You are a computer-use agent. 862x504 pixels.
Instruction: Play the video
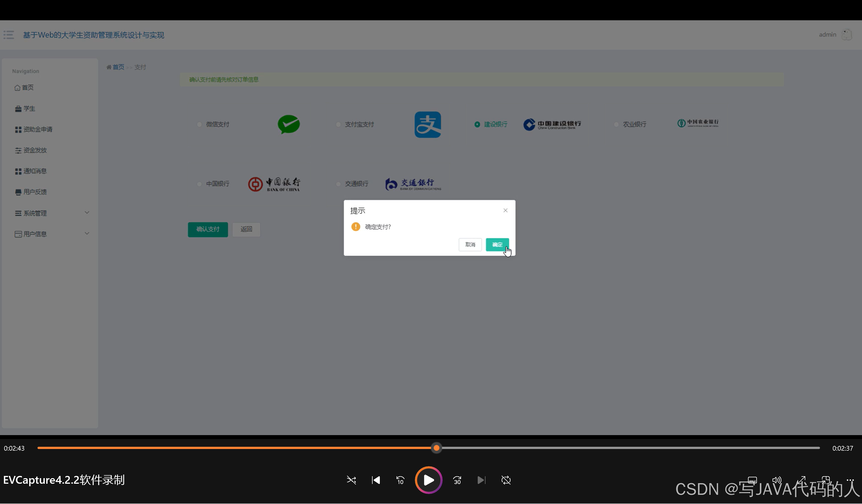coord(428,480)
